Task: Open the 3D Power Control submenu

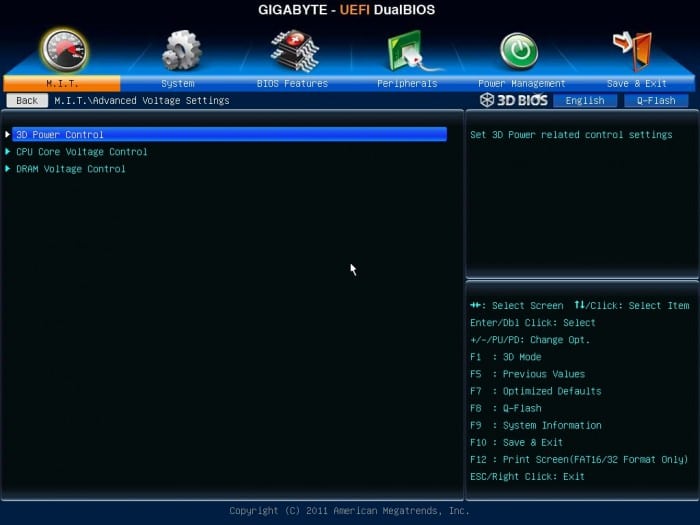Action: [x=229, y=134]
